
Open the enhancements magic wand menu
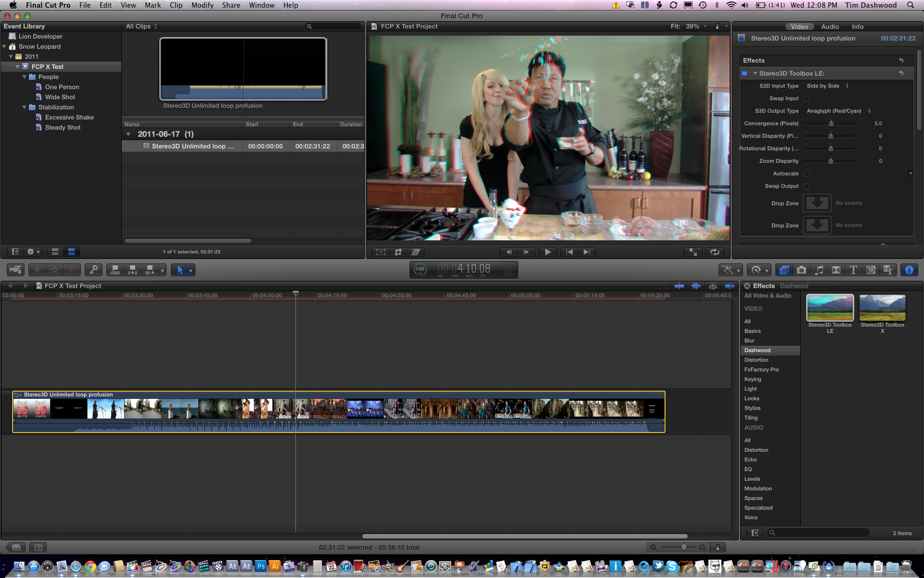point(731,270)
